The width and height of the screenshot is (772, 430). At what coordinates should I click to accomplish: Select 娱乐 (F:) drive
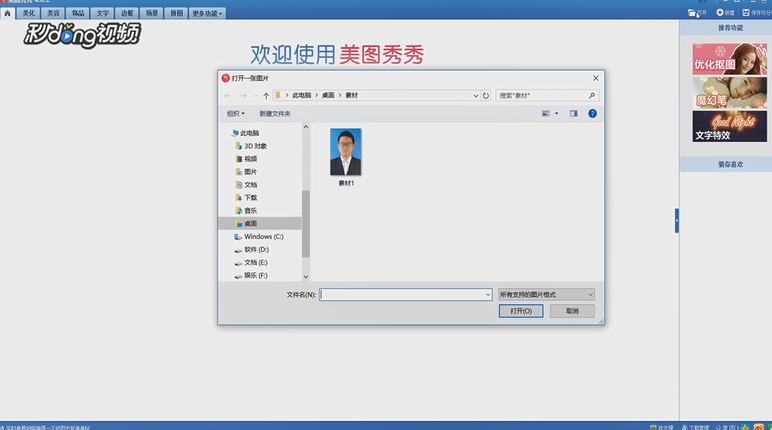pos(251,275)
